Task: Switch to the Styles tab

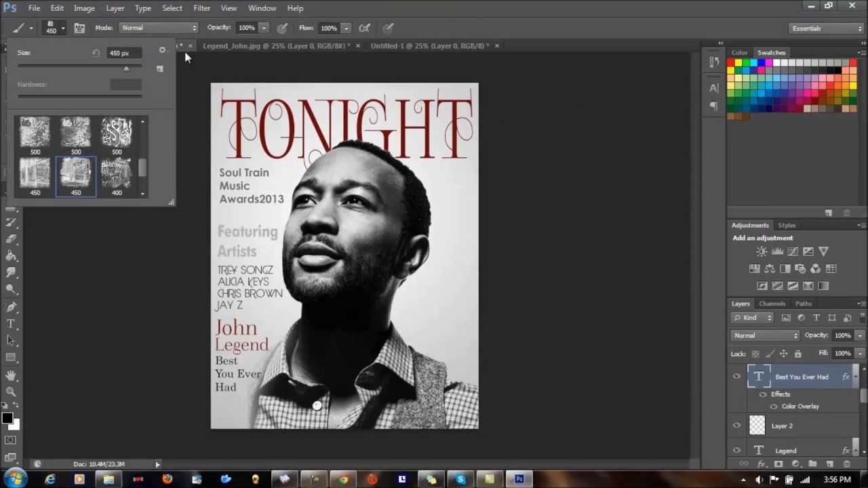Action: 787,225
